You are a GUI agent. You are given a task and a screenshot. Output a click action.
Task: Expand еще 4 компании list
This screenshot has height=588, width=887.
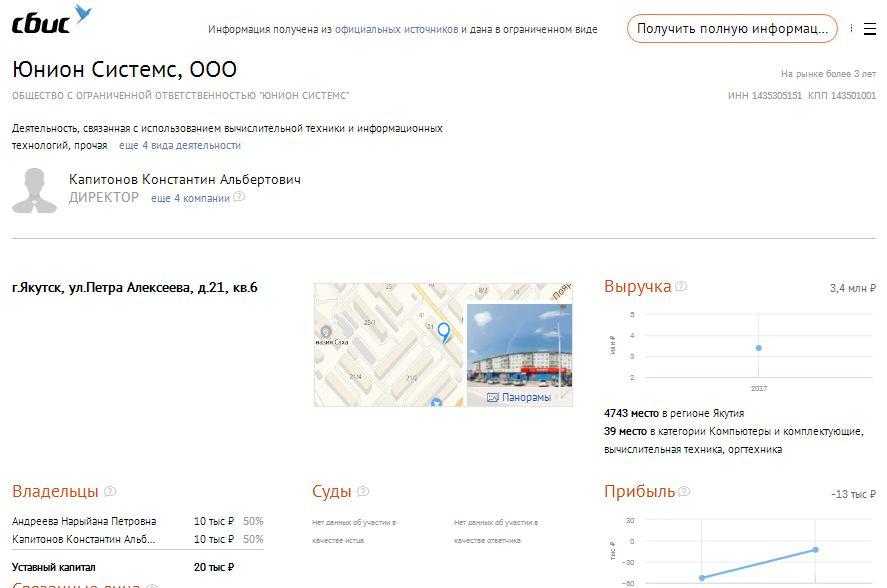point(190,198)
